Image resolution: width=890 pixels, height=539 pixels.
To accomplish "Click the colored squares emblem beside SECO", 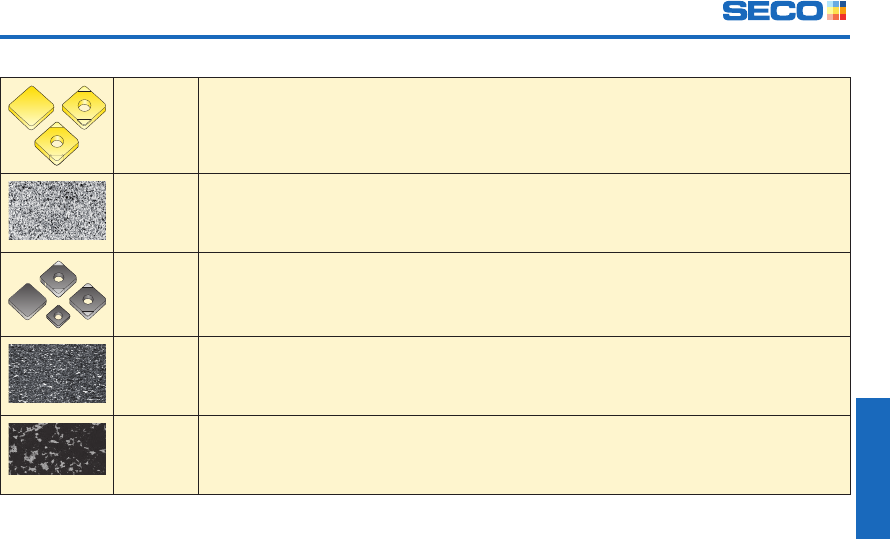I will [837, 11].
